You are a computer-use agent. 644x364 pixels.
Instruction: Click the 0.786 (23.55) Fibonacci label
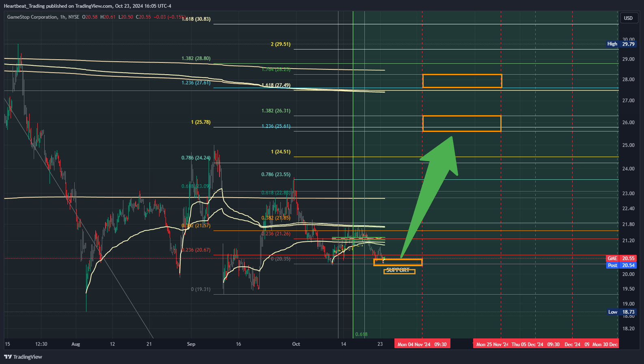point(276,174)
